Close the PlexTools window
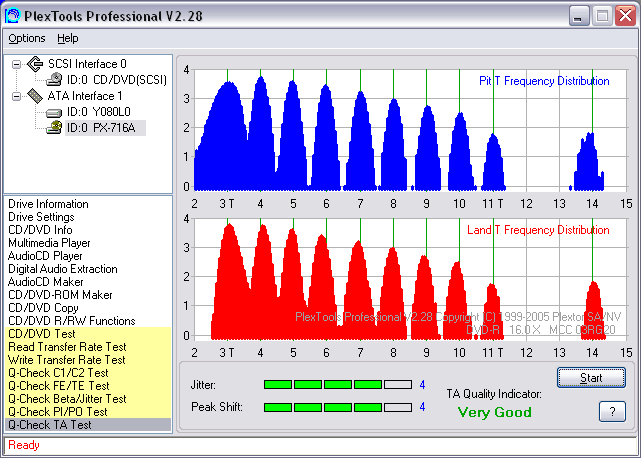The height and width of the screenshot is (458, 641). (x=625, y=16)
